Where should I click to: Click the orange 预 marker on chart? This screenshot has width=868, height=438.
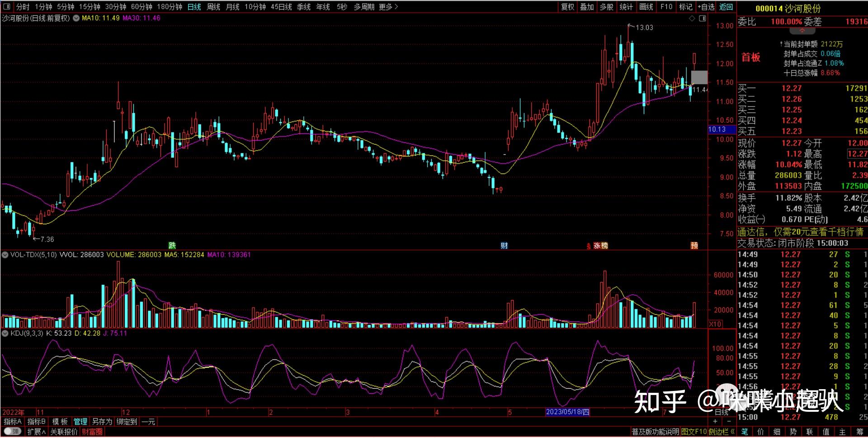click(x=694, y=245)
